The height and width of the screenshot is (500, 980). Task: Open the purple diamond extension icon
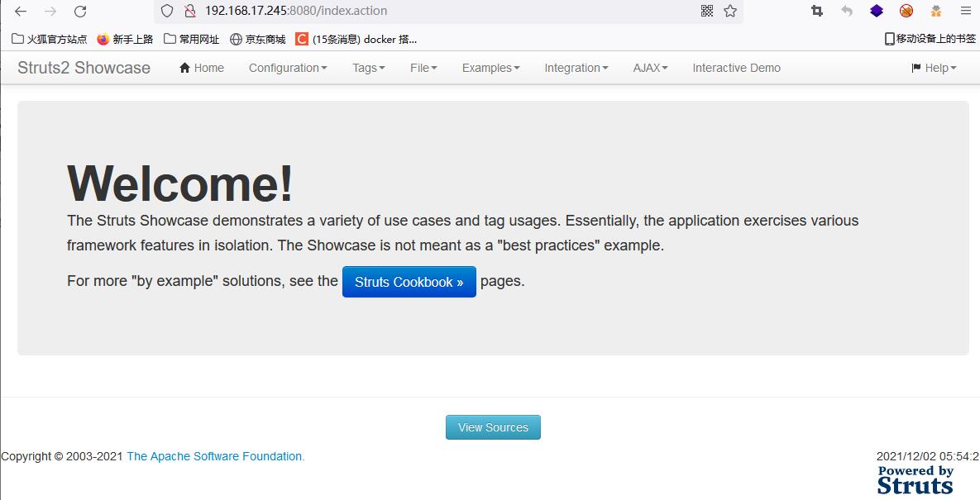(877, 11)
